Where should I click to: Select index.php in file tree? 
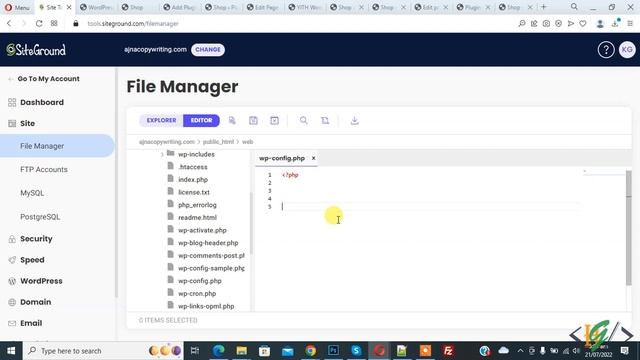pyautogui.click(x=193, y=180)
